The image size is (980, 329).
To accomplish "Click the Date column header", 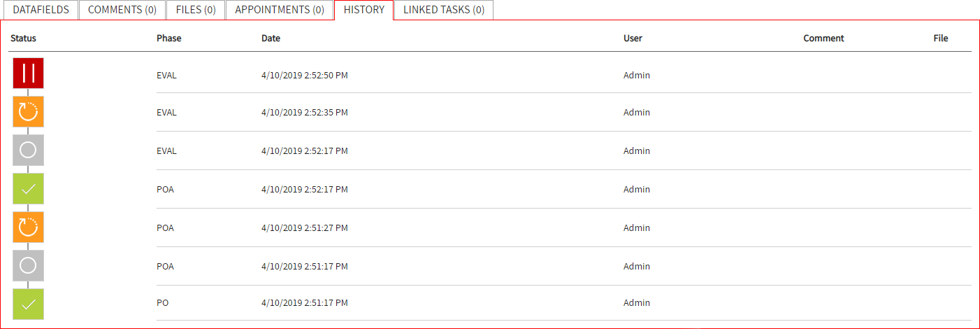I will click(271, 38).
